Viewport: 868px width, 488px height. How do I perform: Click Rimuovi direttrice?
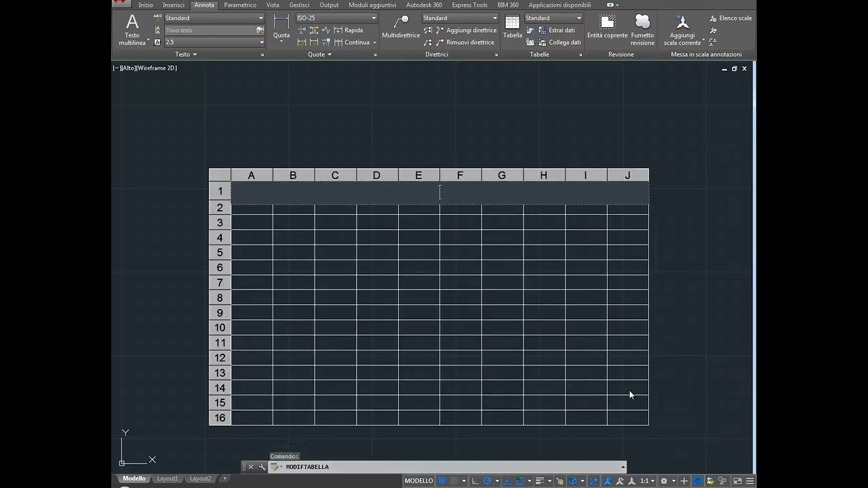click(465, 42)
